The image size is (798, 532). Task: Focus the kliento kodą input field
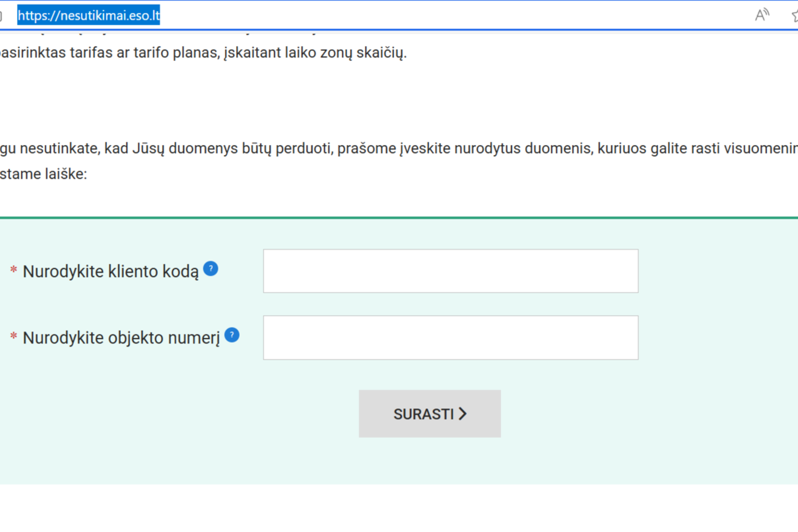click(x=451, y=271)
